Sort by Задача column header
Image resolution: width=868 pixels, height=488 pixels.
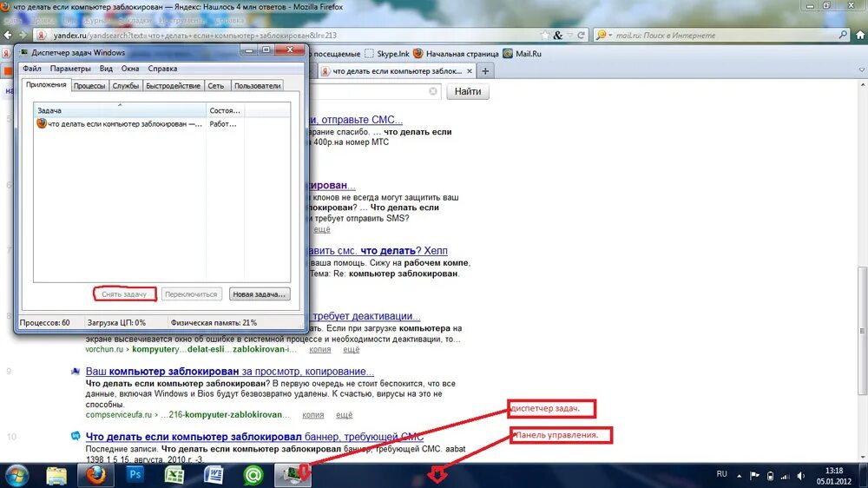pos(120,110)
